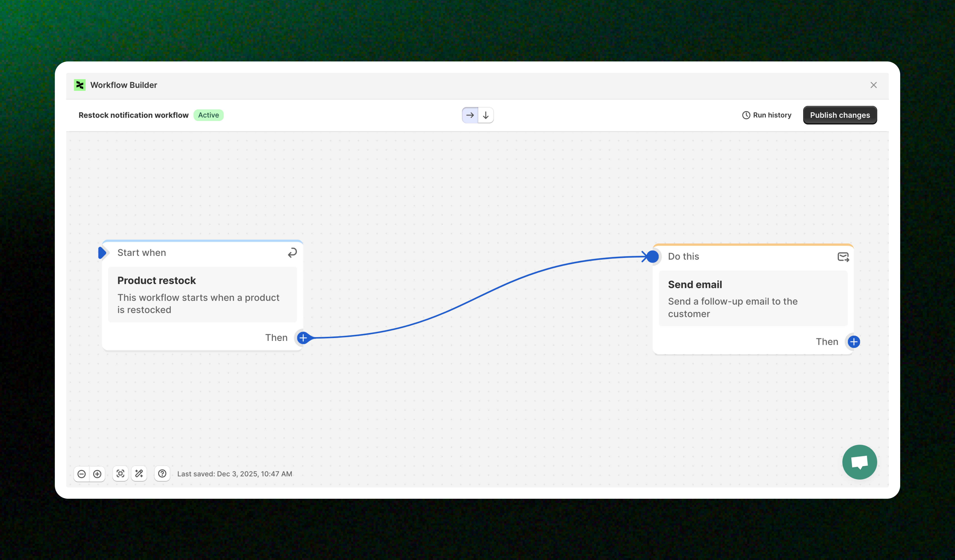Click the zoom in magnifier icon
955x560 pixels.
[x=97, y=474]
